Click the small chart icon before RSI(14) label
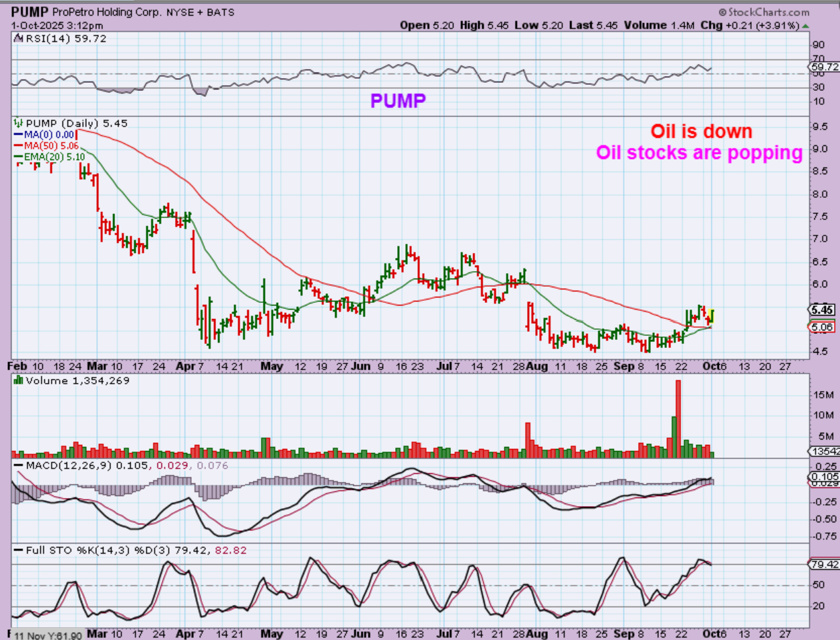The image size is (840, 640). pyautogui.click(x=17, y=38)
